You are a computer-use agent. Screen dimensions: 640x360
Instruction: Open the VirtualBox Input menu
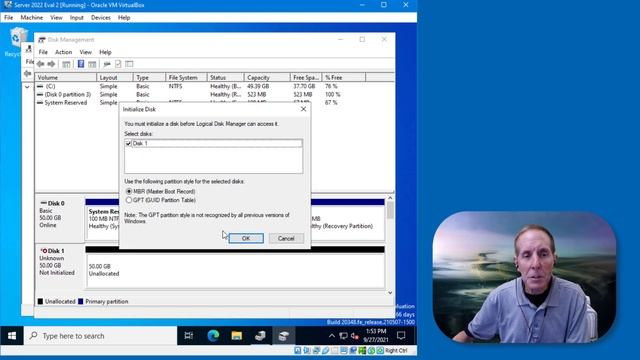pos(76,18)
